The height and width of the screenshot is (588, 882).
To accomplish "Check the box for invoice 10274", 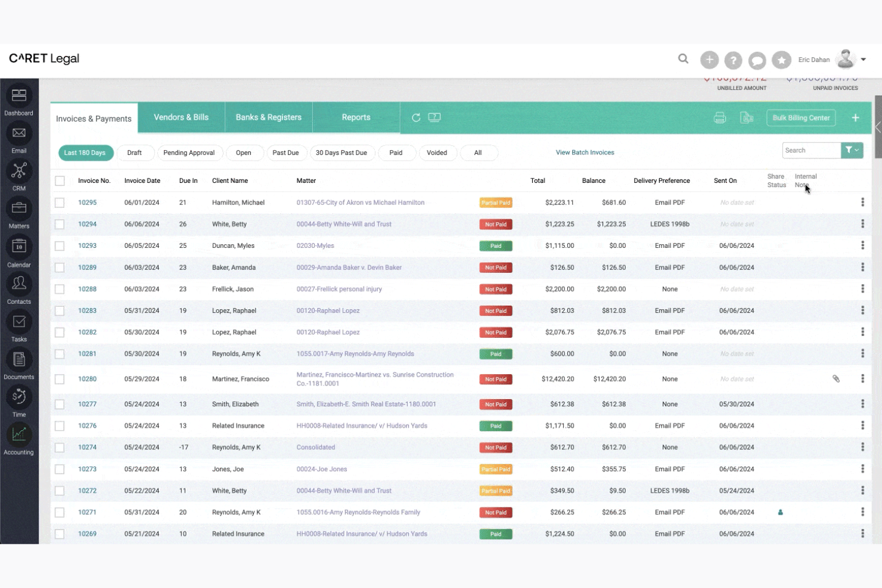I will pyautogui.click(x=60, y=447).
